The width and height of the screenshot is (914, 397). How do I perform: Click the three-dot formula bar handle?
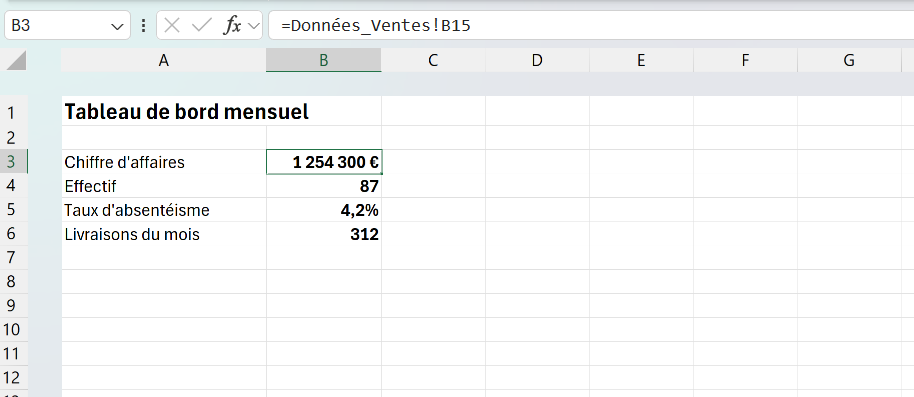click(x=143, y=26)
